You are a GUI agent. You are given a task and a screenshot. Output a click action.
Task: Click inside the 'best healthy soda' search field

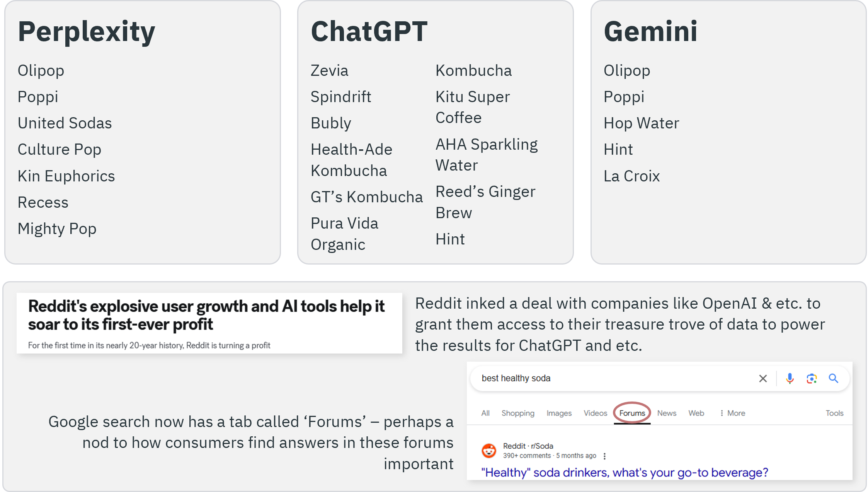click(x=614, y=378)
